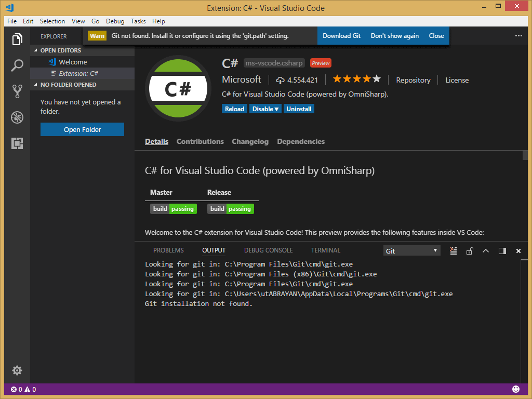
Task: Collapse the Open Editors section
Action: tap(36, 50)
